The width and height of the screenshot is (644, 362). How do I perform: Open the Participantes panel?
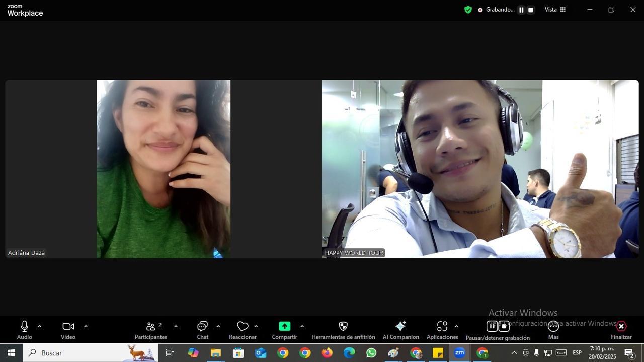[x=151, y=330]
